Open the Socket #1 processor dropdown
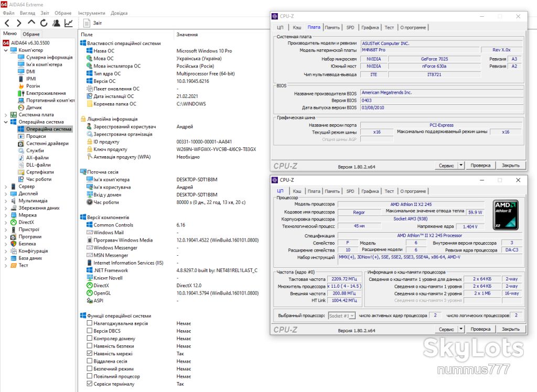This screenshot has height=392, width=537. pos(342,315)
